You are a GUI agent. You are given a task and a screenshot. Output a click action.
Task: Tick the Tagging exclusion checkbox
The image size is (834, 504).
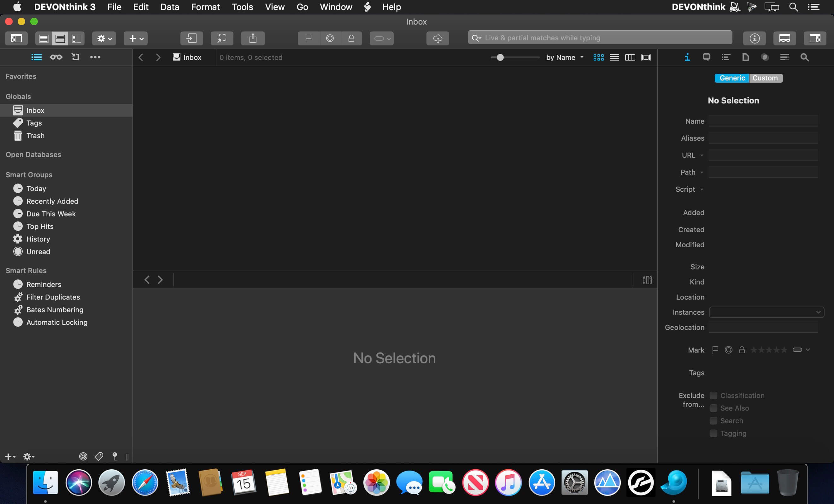click(x=714, y=433)
